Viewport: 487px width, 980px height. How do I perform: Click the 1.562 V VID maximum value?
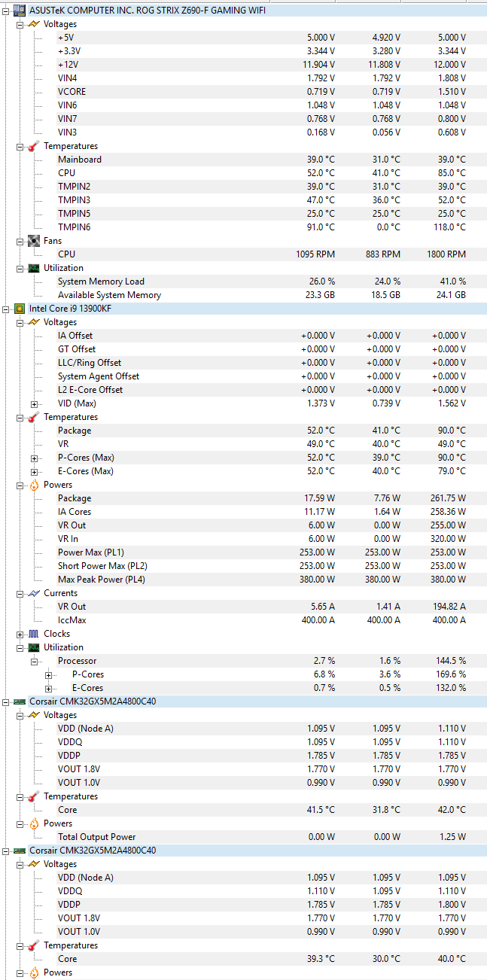pos(451,403)
